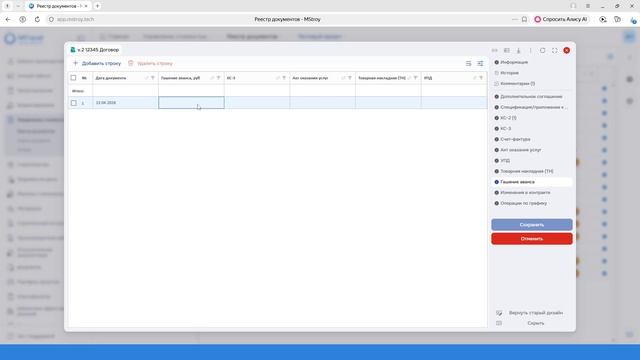Click filter icon in Дата документа column
This screenshot has height=360, width=640.
point(153,78)
